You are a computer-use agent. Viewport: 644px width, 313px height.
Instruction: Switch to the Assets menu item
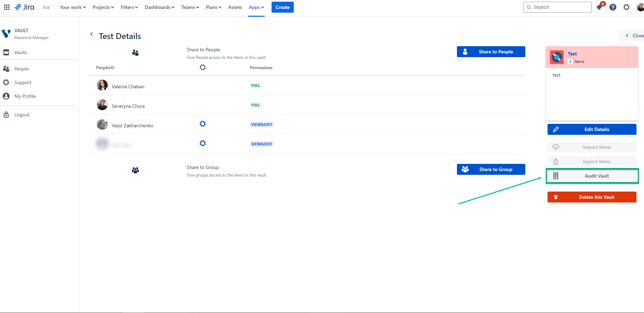coord(235,7)
